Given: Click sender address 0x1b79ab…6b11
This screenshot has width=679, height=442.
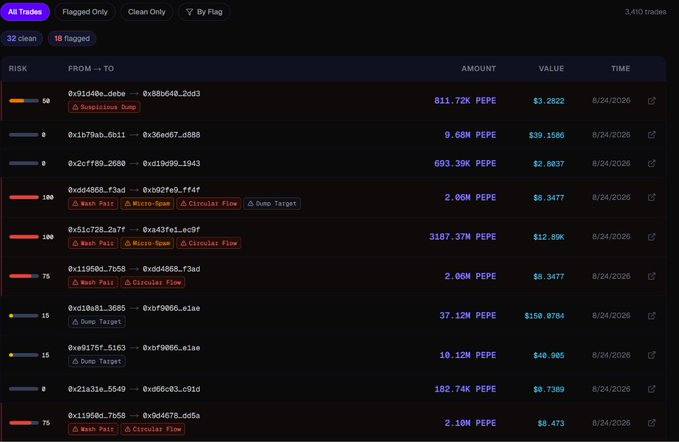Looking at the screenshot, I should (97, 135).
